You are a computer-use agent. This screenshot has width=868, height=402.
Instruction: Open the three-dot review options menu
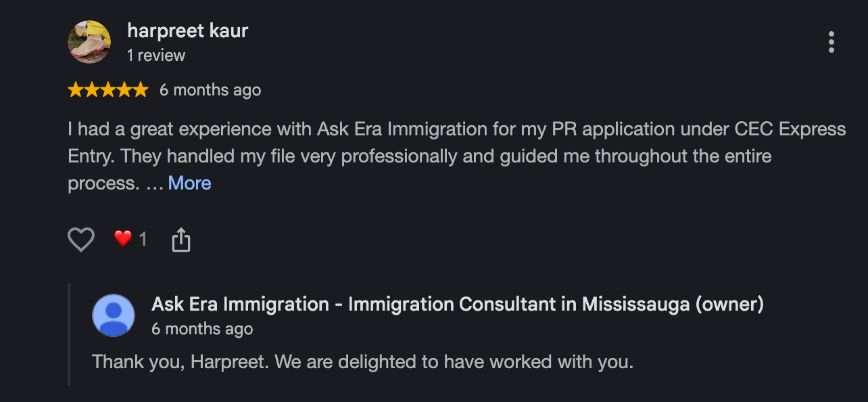click(x=831, y=42)
